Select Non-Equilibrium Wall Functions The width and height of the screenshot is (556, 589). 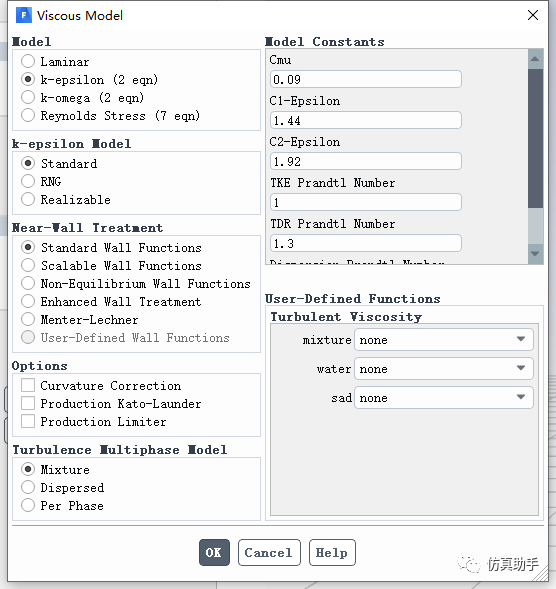[28, 284]
